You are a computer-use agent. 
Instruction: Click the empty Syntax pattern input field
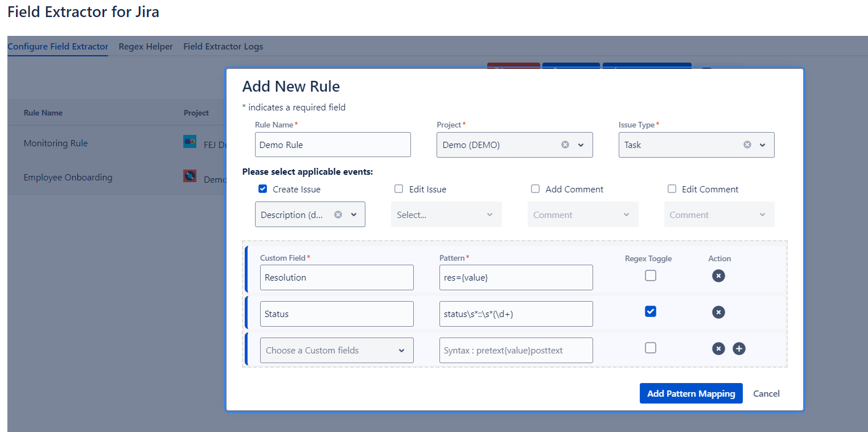click(x=516, y=350)
